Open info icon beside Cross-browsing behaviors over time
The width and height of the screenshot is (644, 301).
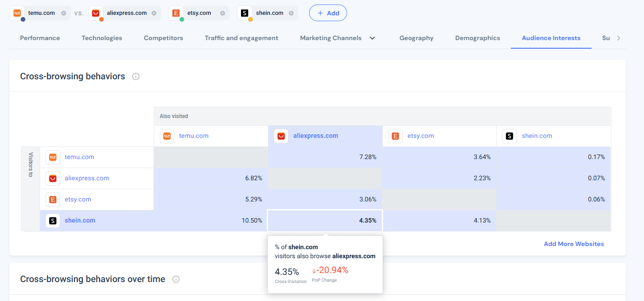tap(176, 279)
